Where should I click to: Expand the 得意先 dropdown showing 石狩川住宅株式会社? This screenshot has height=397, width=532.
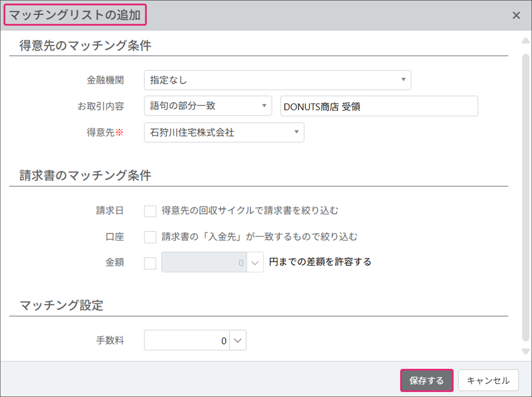coord(224,132)
